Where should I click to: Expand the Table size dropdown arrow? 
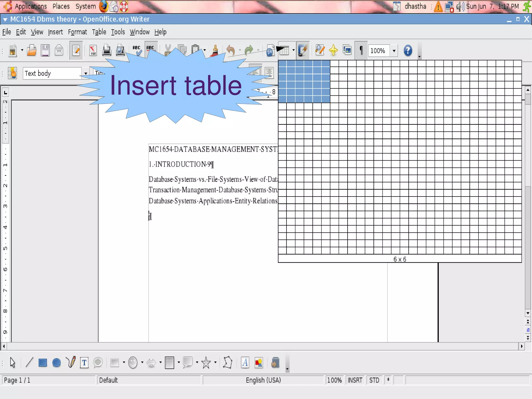pyautogui.click(x=293, y=50)
